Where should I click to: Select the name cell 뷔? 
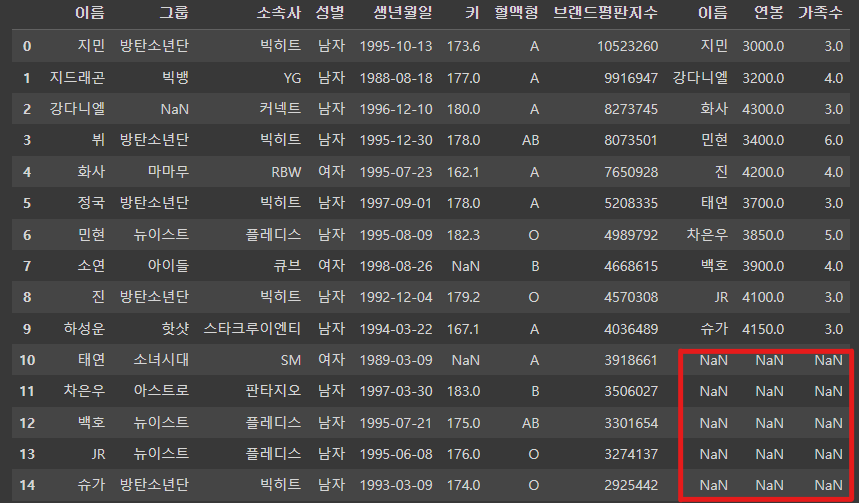[x=98, y=140]
